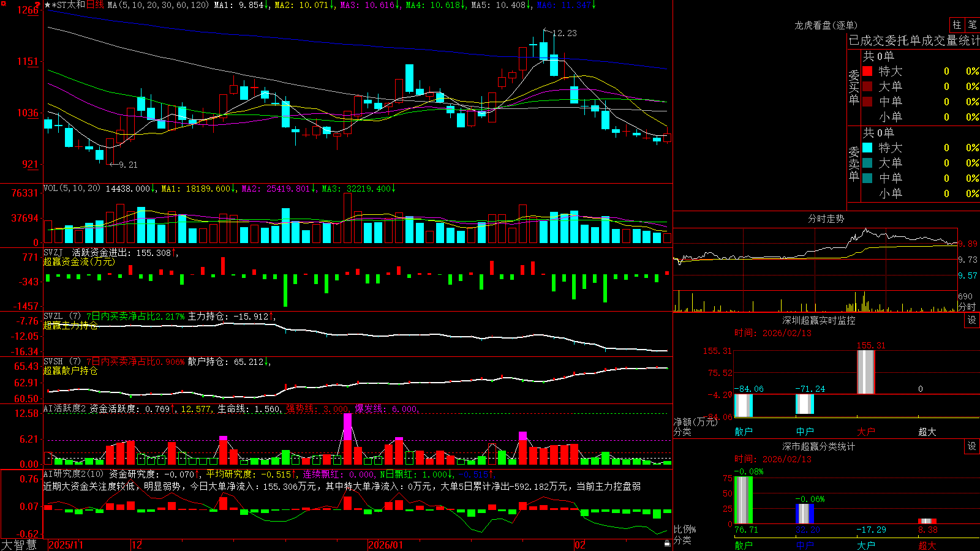This screenshot has height=551, width=980.
Task: Click the star icon before *ST太和
Action: pos(47,5)
